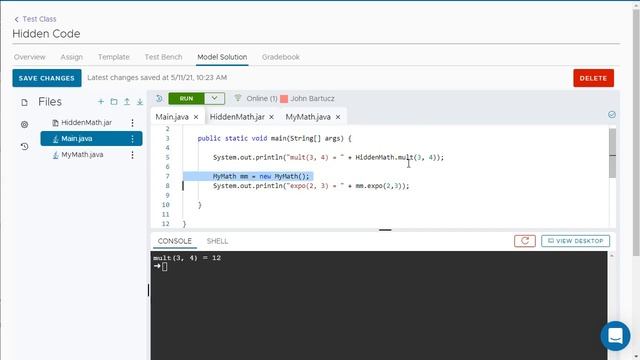Click the reset icon left of RUN
Screen dimensions: 640x360
click(x=159, y=98)
